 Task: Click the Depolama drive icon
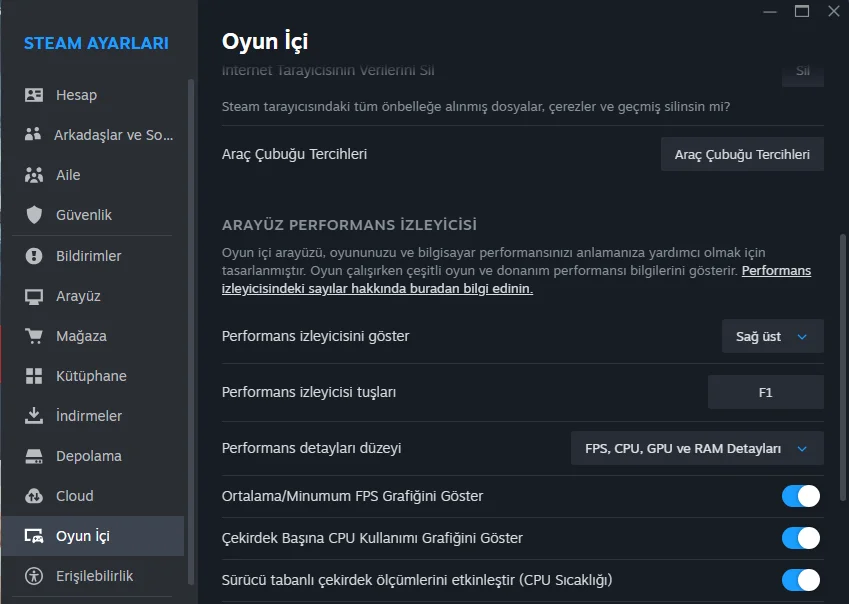click(x=34, y=456)
